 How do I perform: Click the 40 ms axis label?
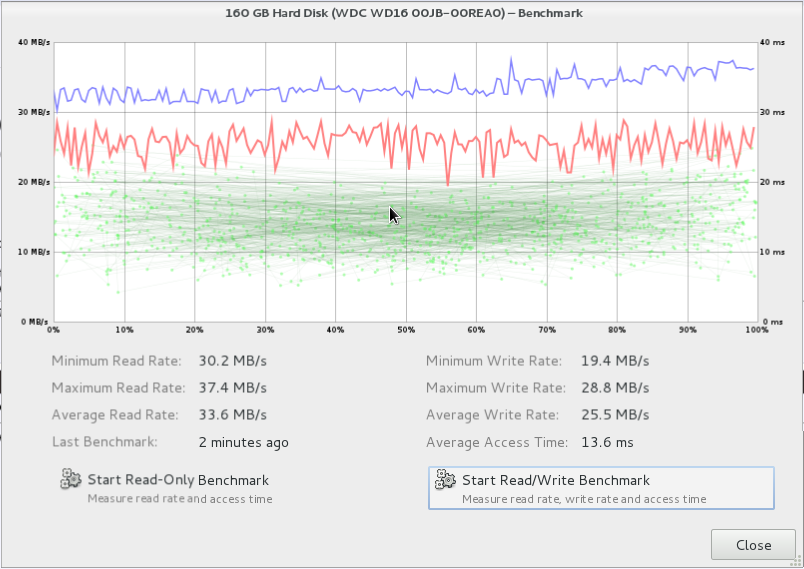(x=772, y=42)
